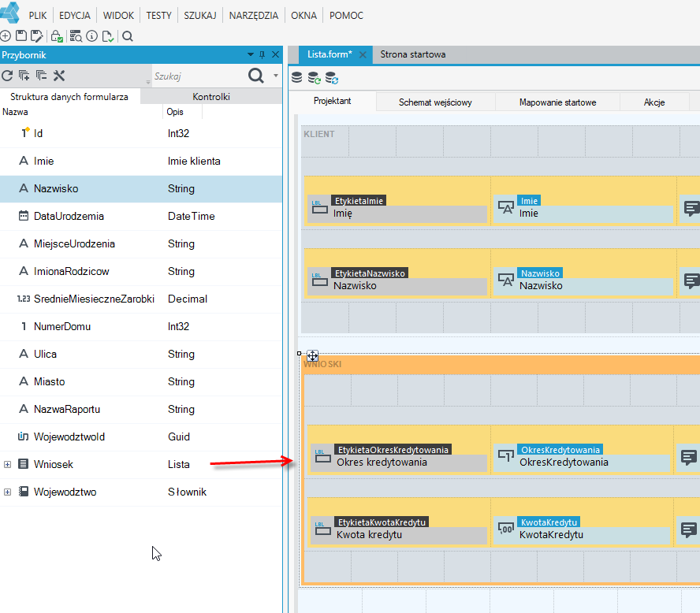Expand the Wojewodztwo dictionary node

tap(8, 492)
